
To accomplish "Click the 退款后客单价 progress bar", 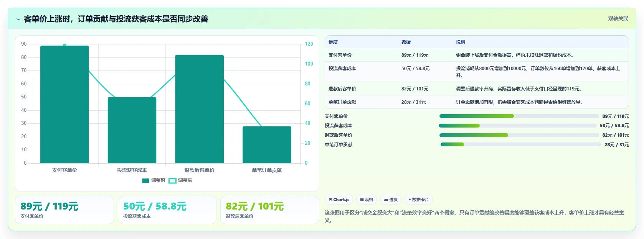I will pyautogui.click(x=519, y=135).
